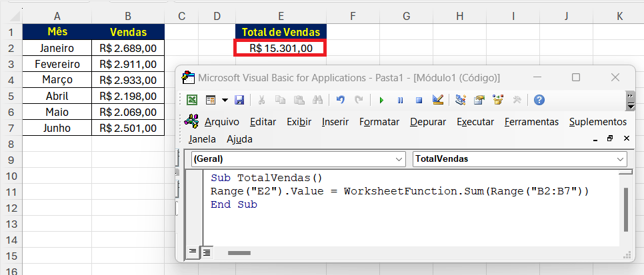Toggle Design Mode icon in toolbar
Image resolution: width=644 pixels, height=275 pixels.
coord(437,100)
